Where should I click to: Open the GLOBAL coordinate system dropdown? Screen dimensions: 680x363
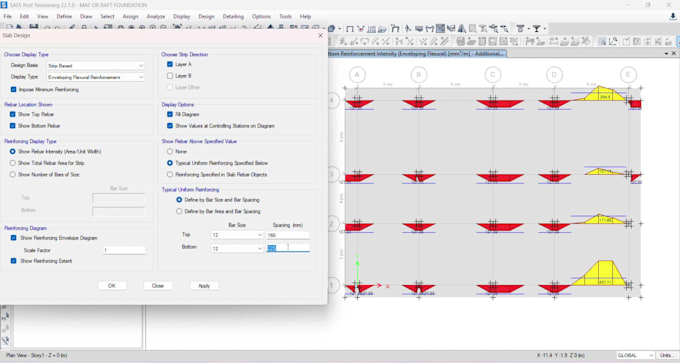(x=635, y=355)
